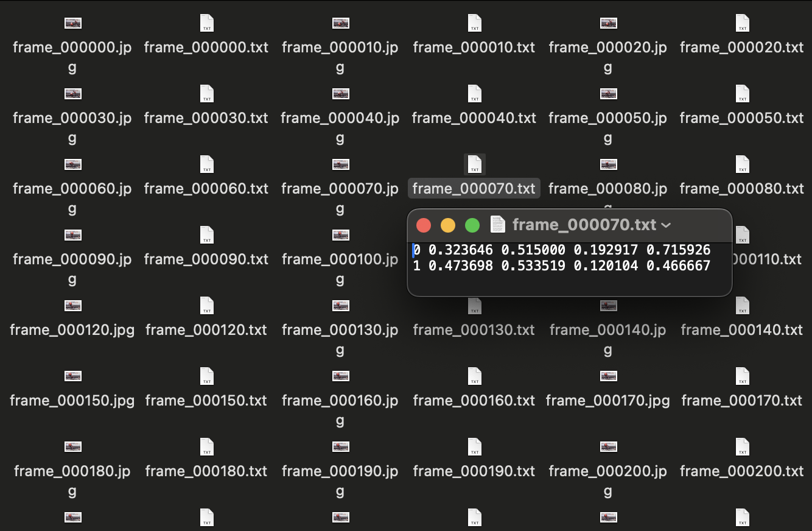This screenshot has width=812, height=531.
Task: Click the frame_000020.txt file icon
Action: pos(742,23)
